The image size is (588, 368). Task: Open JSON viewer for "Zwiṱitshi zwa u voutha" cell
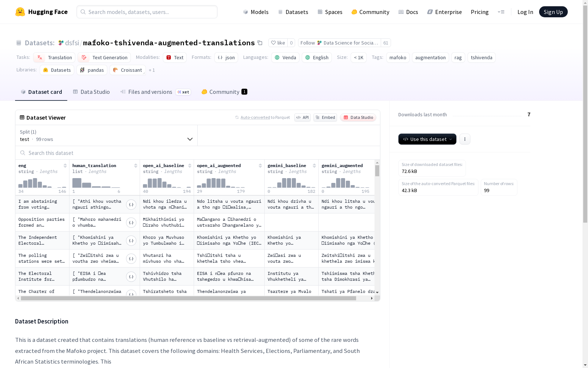point(131,259)
